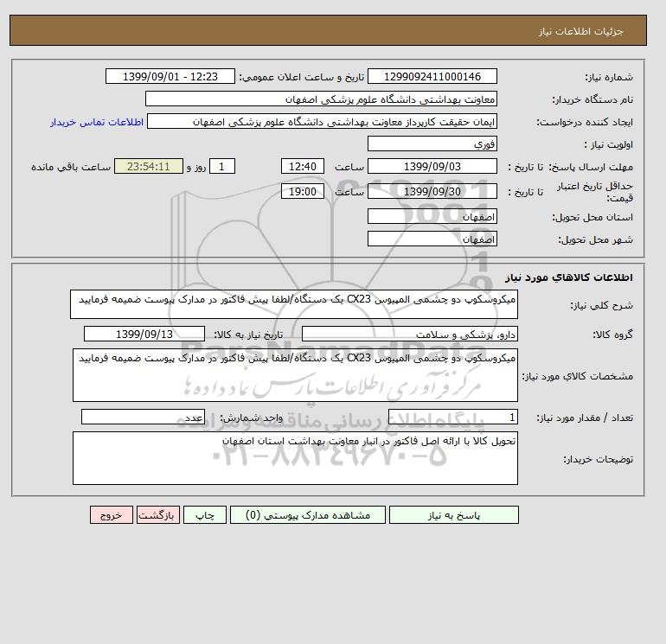The image size is (666, 644).
Task: Click the ساعت باقی مانده label
Action: tap(71, 167)
